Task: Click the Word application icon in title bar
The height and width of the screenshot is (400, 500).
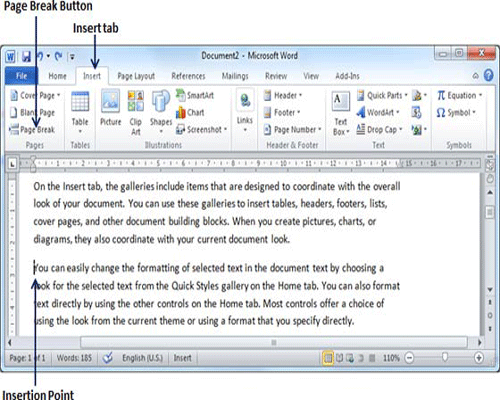Action: coord(10,57)
